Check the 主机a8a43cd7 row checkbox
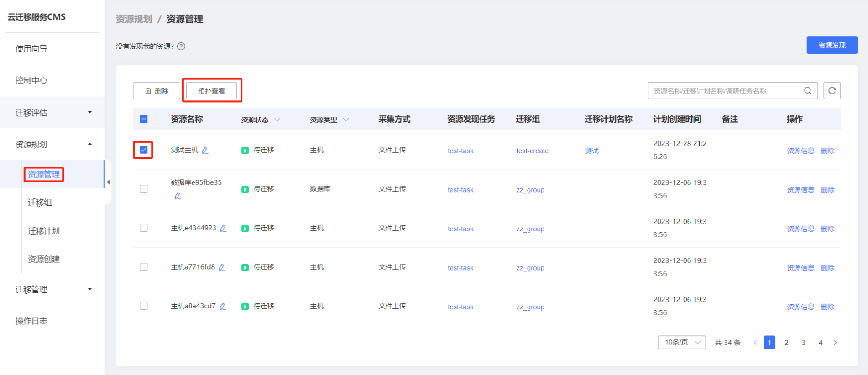Image resolution: width=868 pixels, height=375 pixels. (x=143, y=306)
